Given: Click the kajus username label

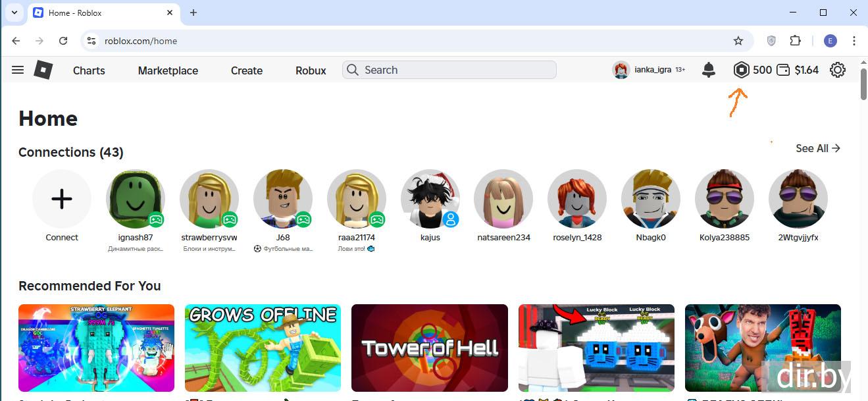Looking at the screenshot, I should click(x=430, y=238).
